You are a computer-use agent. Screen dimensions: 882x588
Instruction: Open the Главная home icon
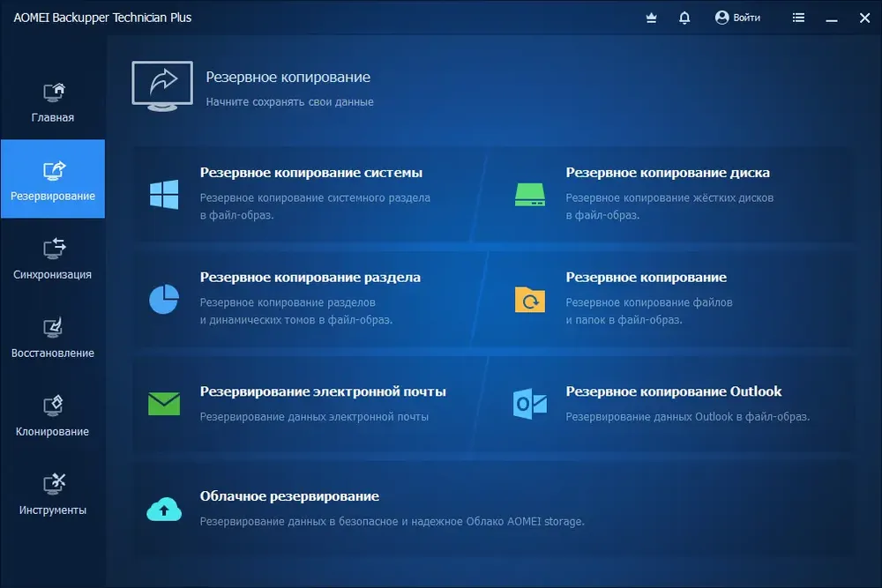pyautogui.click(x=54, y=92)
